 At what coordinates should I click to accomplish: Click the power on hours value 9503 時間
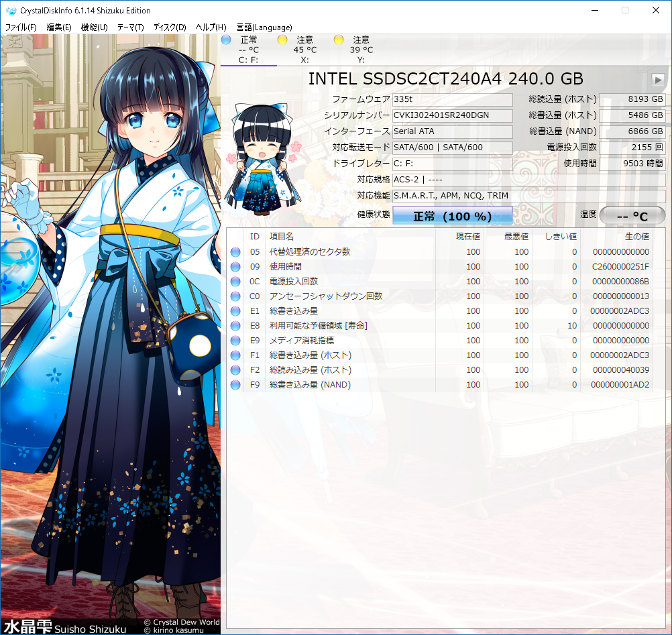(632, 164)
